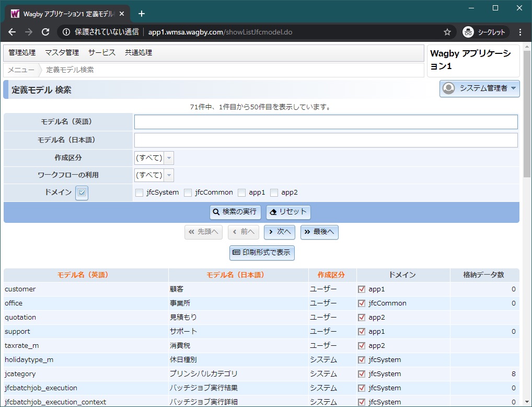The height and width of the screenshot is (407, 532).
Task: Toggle the app1 checkbox in support row
Action: [362, 331]
